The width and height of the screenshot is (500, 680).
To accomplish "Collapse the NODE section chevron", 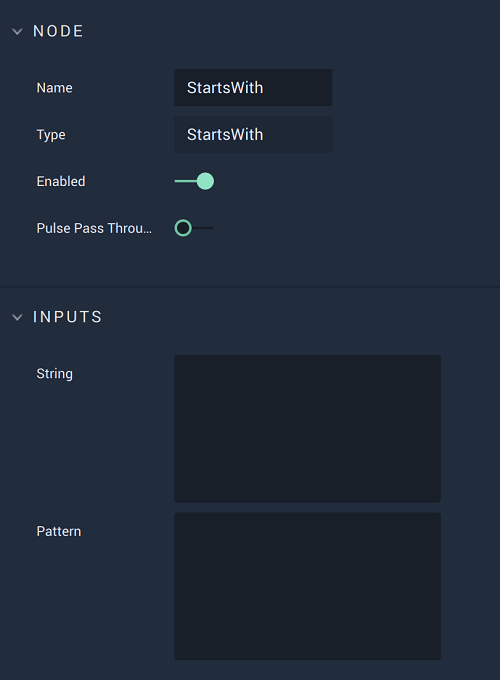I will (x=17, y=31).
